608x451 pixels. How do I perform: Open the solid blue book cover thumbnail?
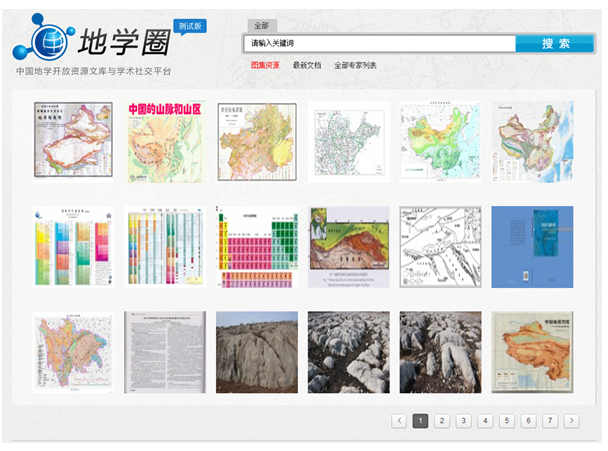click(x=532, y=247)
